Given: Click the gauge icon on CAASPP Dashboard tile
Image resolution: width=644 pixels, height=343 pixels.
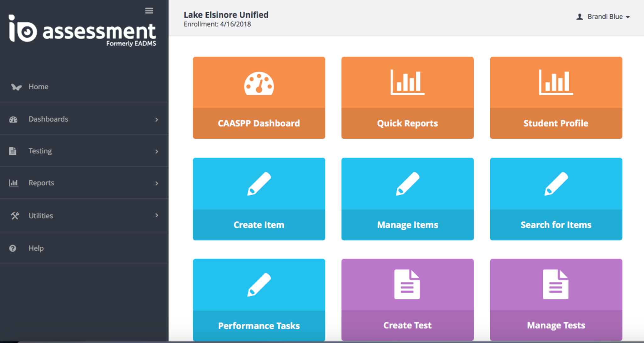Looking at the screenshot, I should (259, 84).
